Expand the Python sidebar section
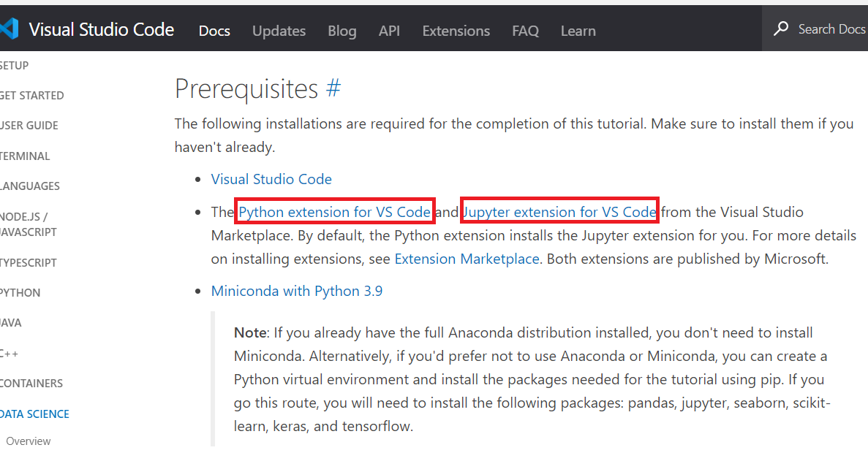868x453 pixels. pos(20,292)
